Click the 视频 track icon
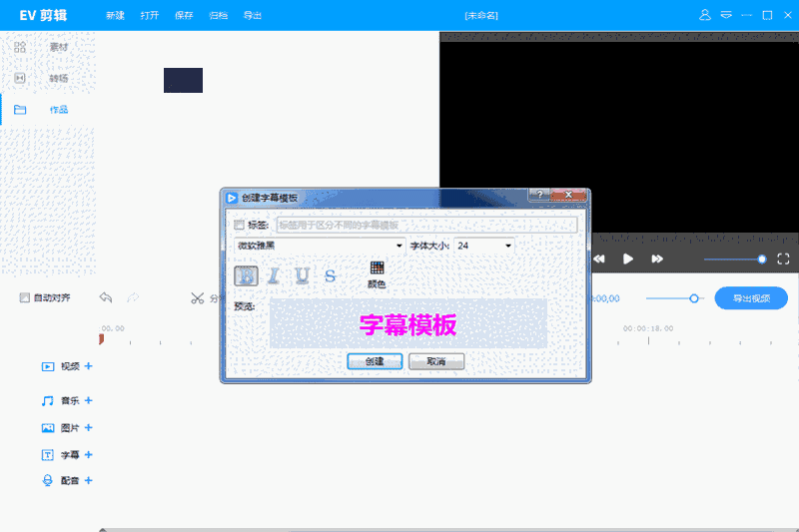The image size is (799, 532). 47,366
